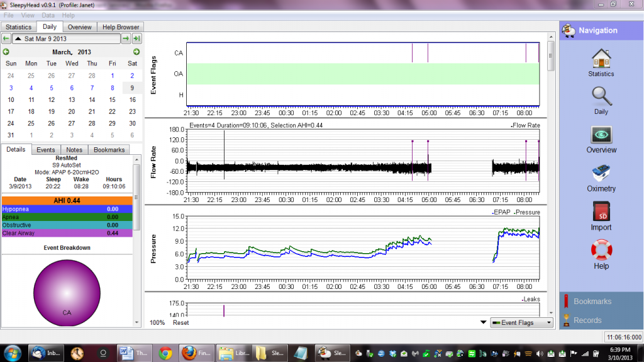Open the Overview eye icon
This screenshot has height=362, width=644.
tap(601, 135)
